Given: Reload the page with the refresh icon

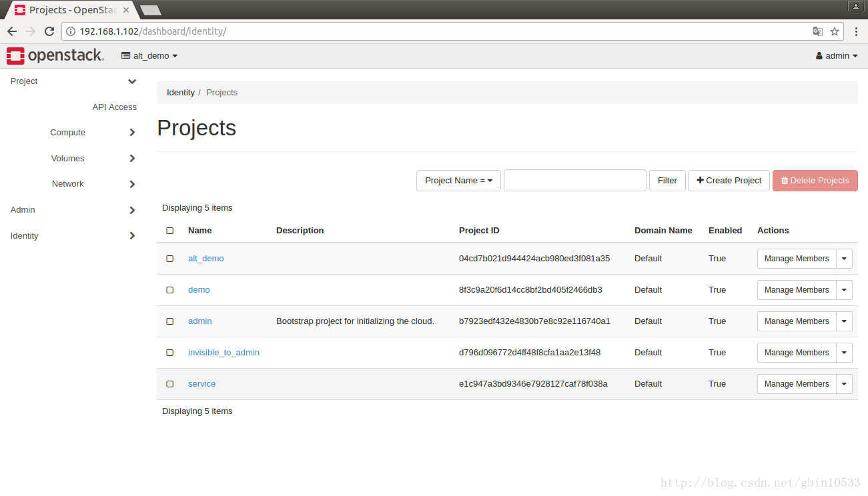Looking at the screenshot, I should [49, 31].
